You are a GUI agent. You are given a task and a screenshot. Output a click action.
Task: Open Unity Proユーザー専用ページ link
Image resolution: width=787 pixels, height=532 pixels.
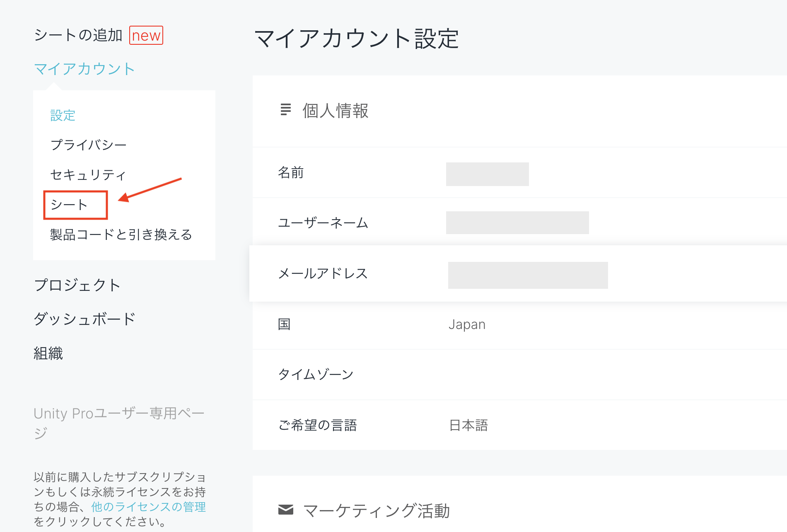[119, 423]
